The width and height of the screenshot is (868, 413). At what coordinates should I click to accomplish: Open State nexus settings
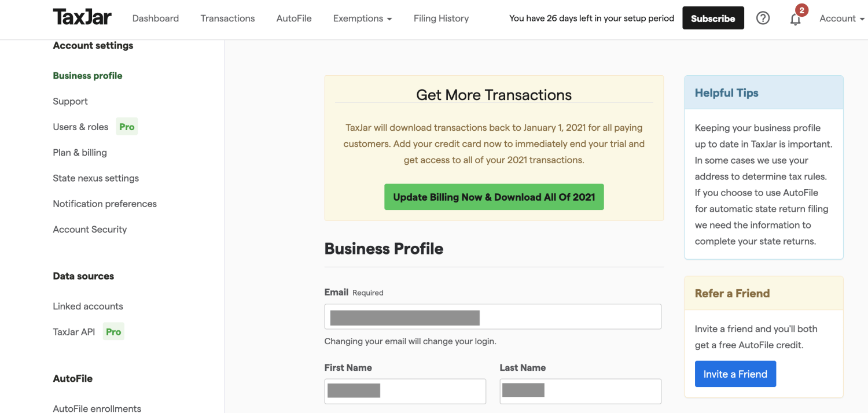(x=95, y=178)
